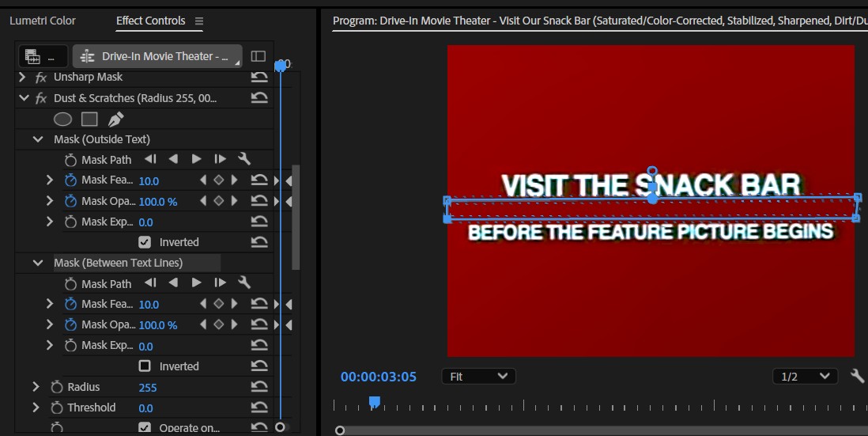
Task: Open the 1/2 playback resolution dropdown
Action: coord(805,376)
